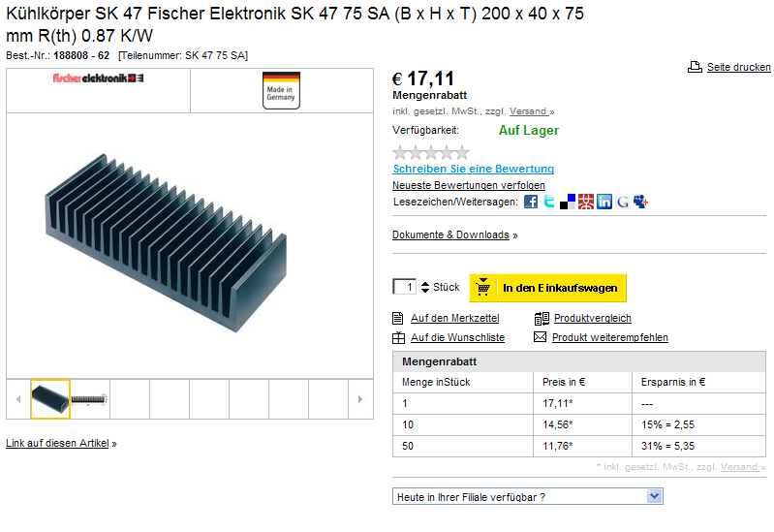Share via the Twitter bird icon

[549, 202]
